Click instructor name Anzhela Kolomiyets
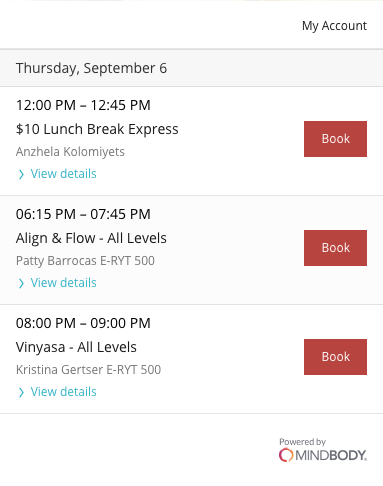383x486 pixels. click(70, 152)
